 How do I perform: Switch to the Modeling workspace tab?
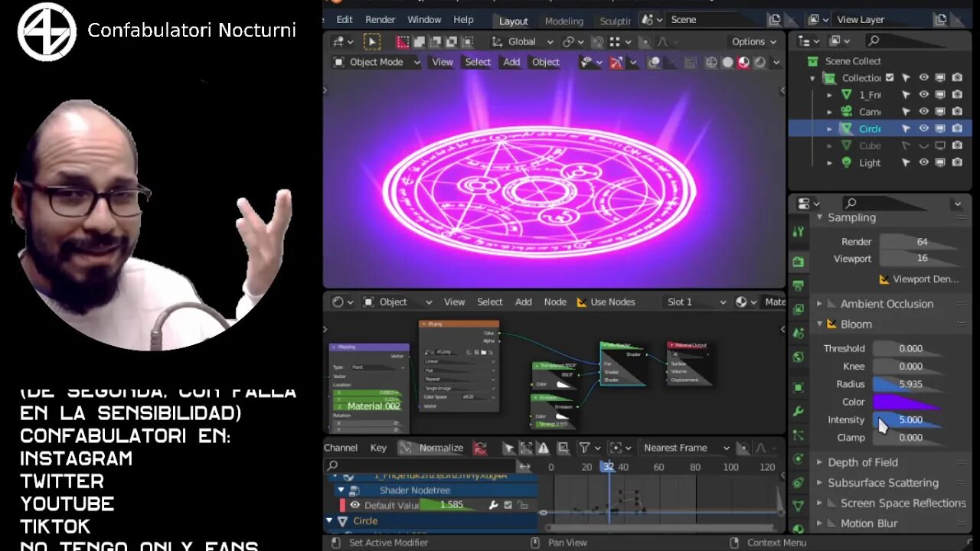pyautogui.click(x=564, y=21)
